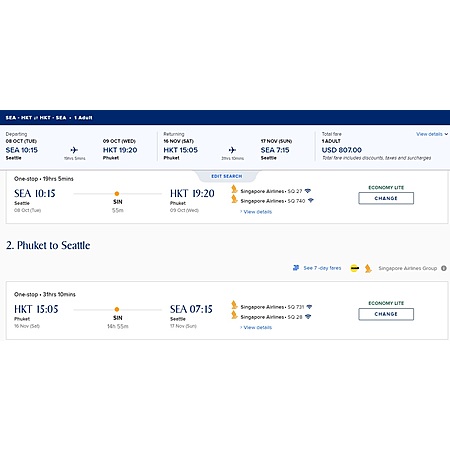This screenshot has width=450, height=450.
Task: Click the Wi-Fi icon beside SQ 28
Action: [308, 317]
